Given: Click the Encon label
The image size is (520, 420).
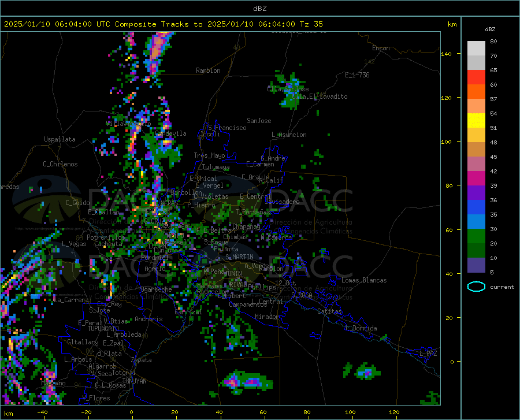Looking at the screenshot, I should coord(381,48).
